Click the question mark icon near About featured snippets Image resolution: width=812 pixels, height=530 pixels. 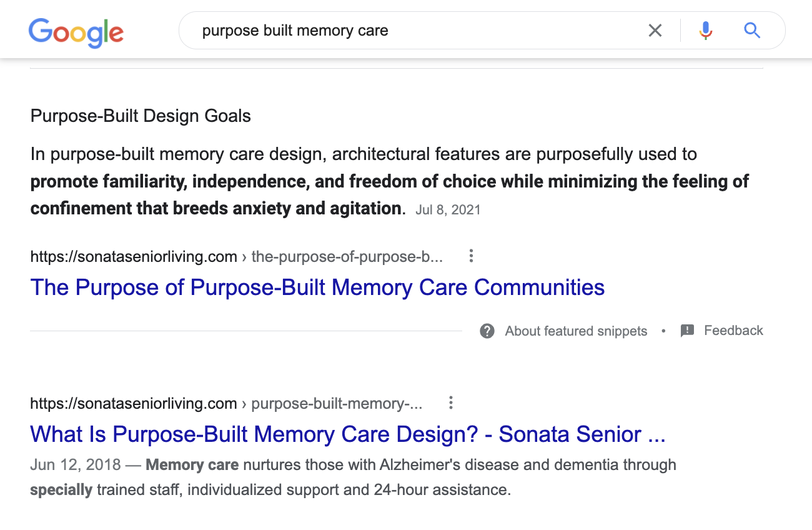[487, 331]
